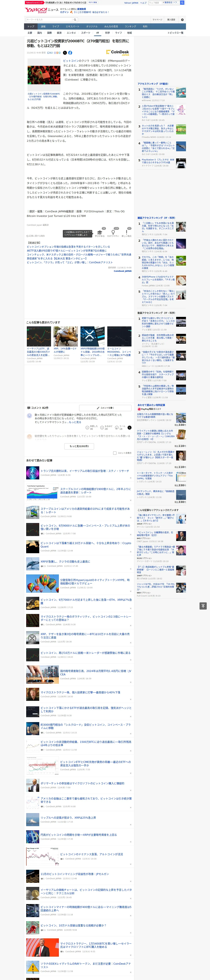Viewport: 210px width, 980px height.
Task: Select the 経済 category
Action: (x=59, y=33)
